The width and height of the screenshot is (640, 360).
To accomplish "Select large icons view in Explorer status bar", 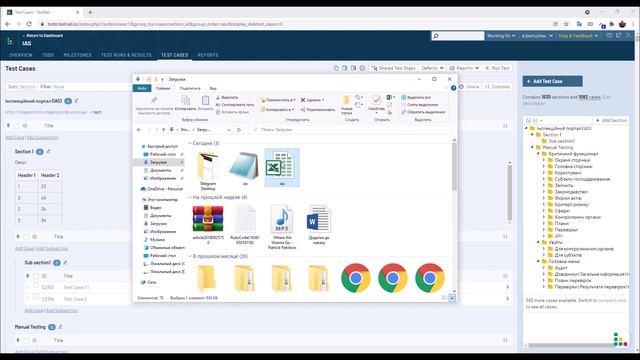I will 452,298.
